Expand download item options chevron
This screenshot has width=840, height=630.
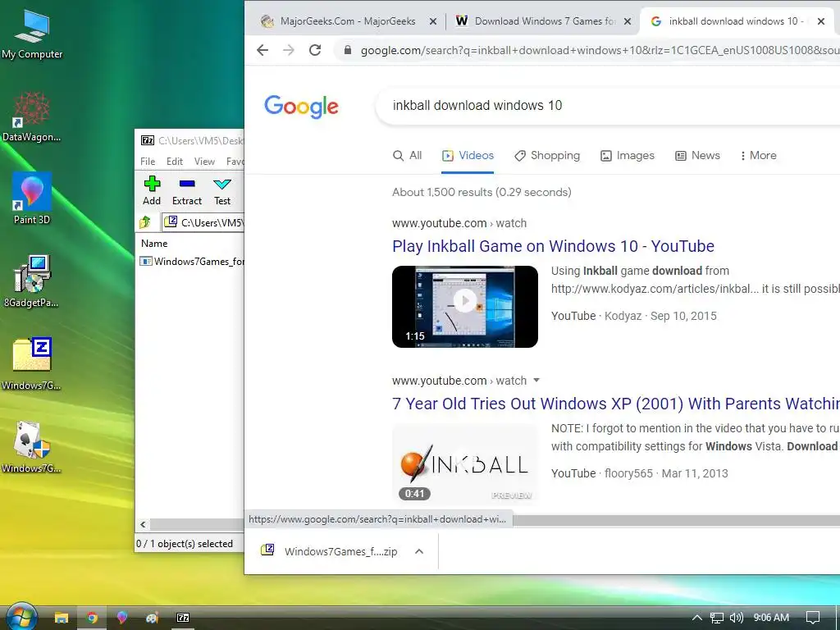click(x=419, y=551)
